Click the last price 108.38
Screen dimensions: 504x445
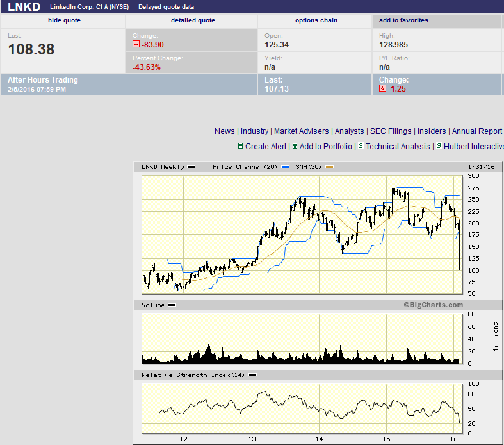31,49
